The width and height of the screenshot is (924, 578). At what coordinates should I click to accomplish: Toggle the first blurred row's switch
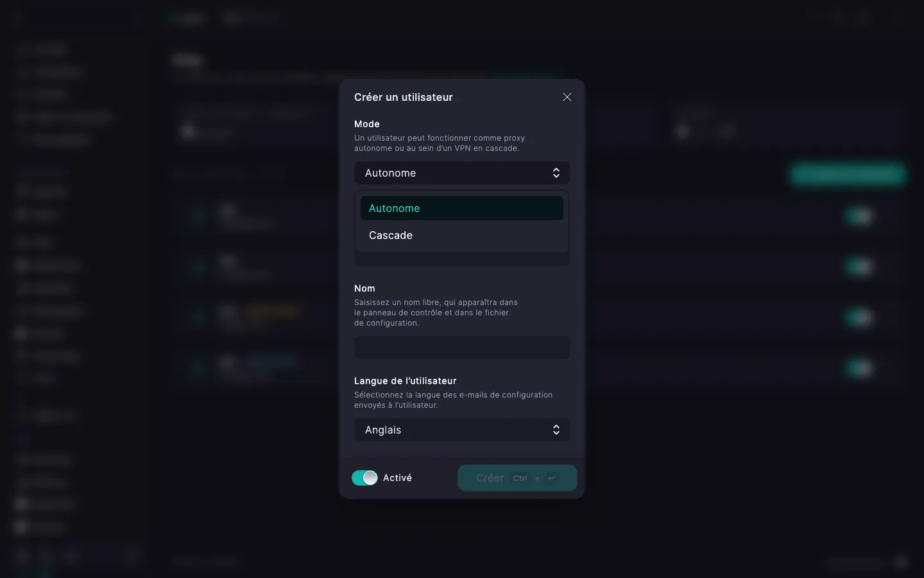pos(859,216)
